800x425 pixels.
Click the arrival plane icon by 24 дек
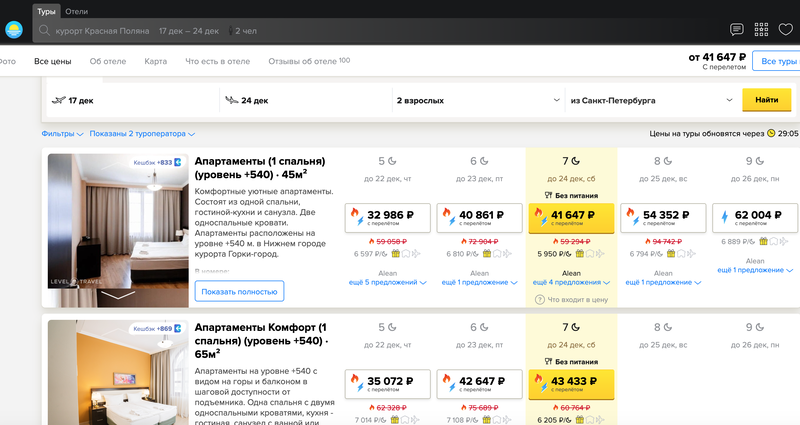pyautogui.click(x=232, y=100)
